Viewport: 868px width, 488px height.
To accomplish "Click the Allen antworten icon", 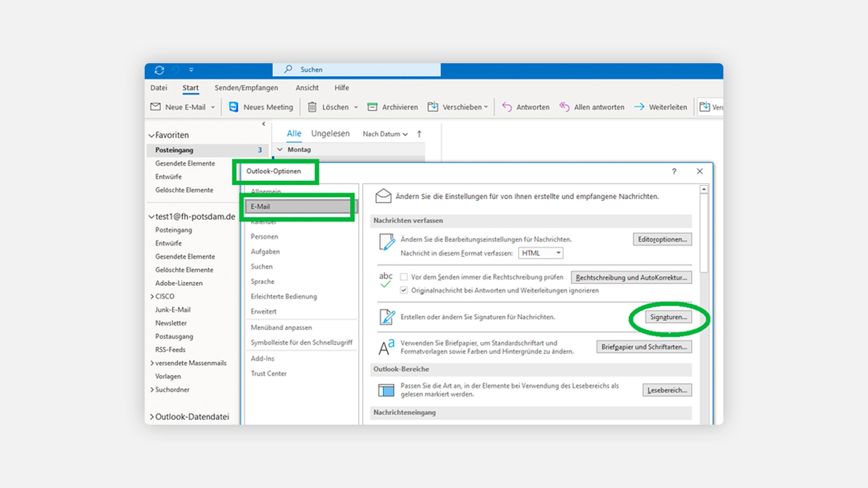I will click(x=565, y=107).
